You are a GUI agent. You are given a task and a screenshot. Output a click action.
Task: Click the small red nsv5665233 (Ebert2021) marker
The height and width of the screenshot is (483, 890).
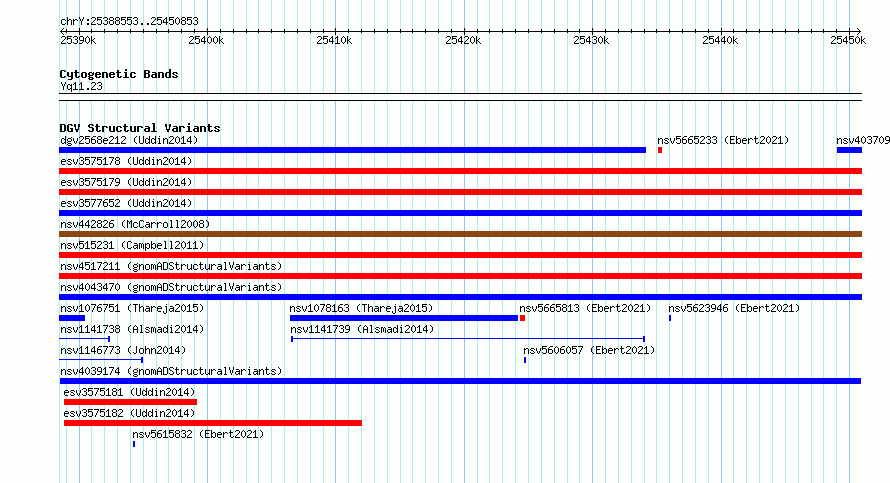click(x=660, y=150)
